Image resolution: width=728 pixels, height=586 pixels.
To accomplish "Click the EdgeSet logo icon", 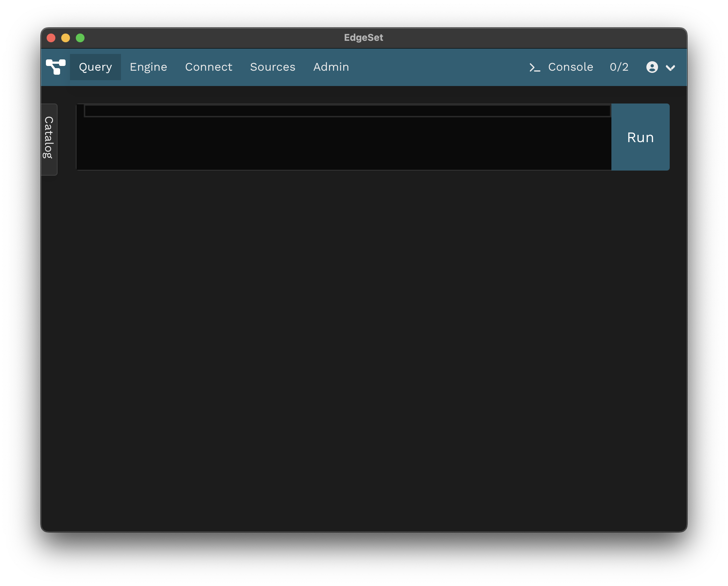I will click(x=56, y=67).
